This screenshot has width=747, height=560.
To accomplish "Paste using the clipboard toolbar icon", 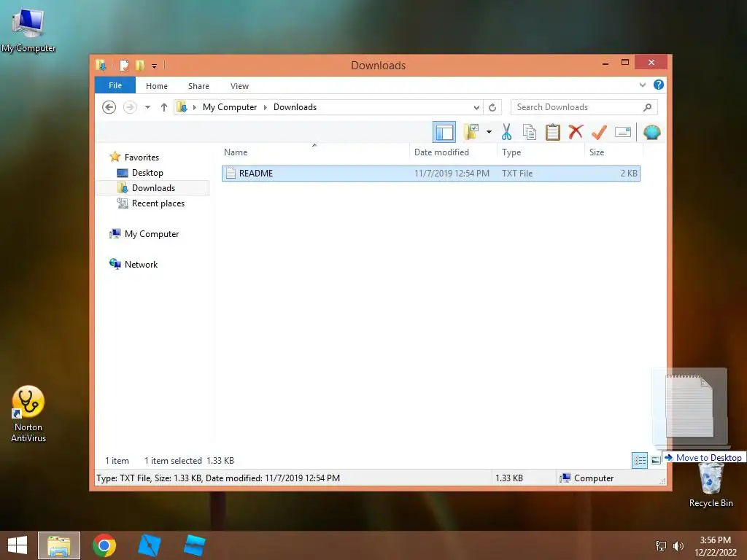I will coord(553,132).
